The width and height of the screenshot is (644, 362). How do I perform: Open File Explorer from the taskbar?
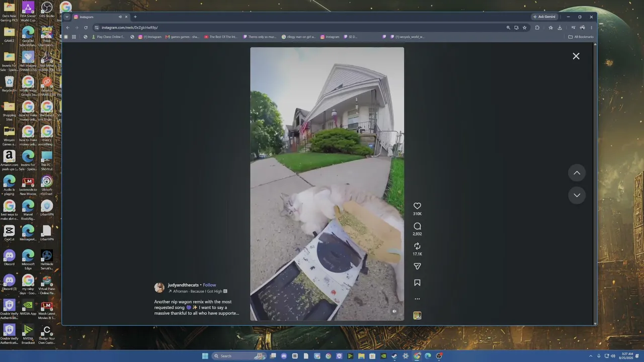tap(361, 356)
